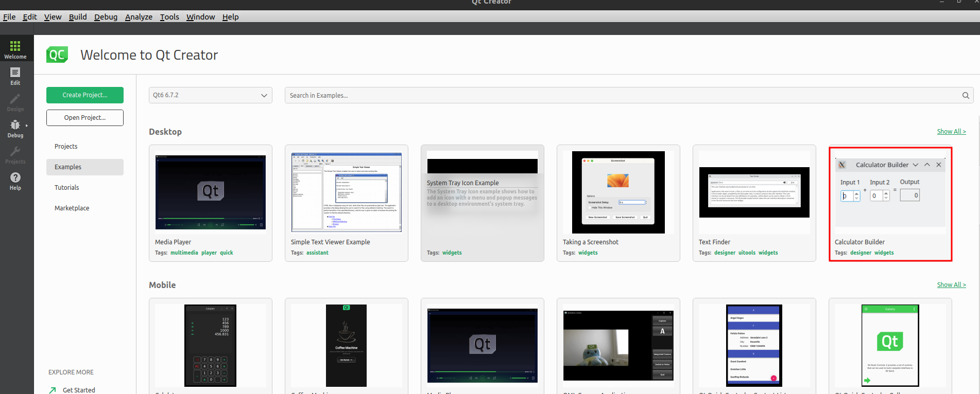The image size is (980, 394).
Task: Open the View menu
Action: (x=53, y=17)
